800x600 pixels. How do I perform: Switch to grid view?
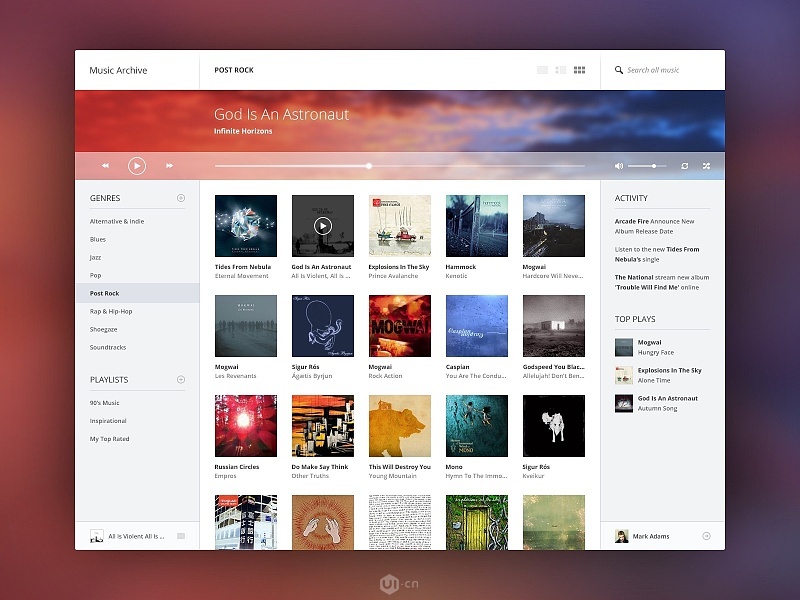579,70
